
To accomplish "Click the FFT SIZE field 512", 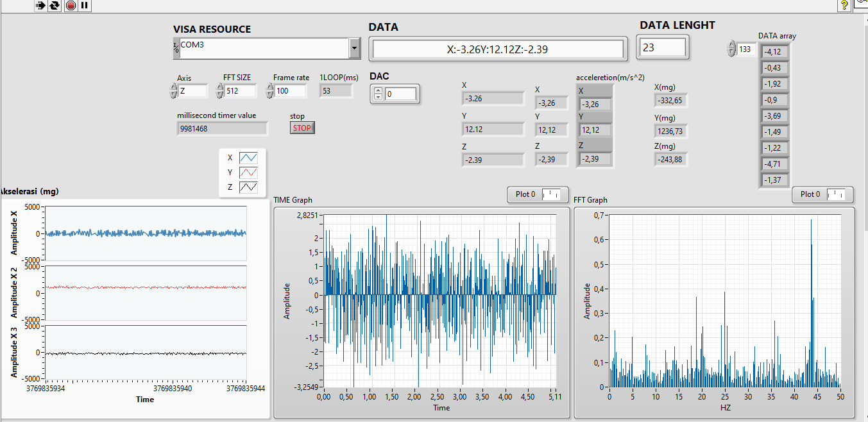I will pyautogui.click(x=241, y=91).
